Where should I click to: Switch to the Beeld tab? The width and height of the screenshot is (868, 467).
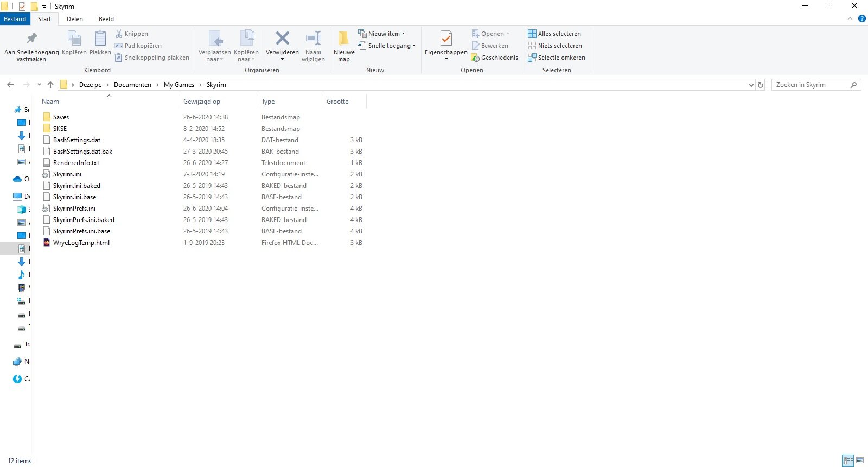point(106,19)
